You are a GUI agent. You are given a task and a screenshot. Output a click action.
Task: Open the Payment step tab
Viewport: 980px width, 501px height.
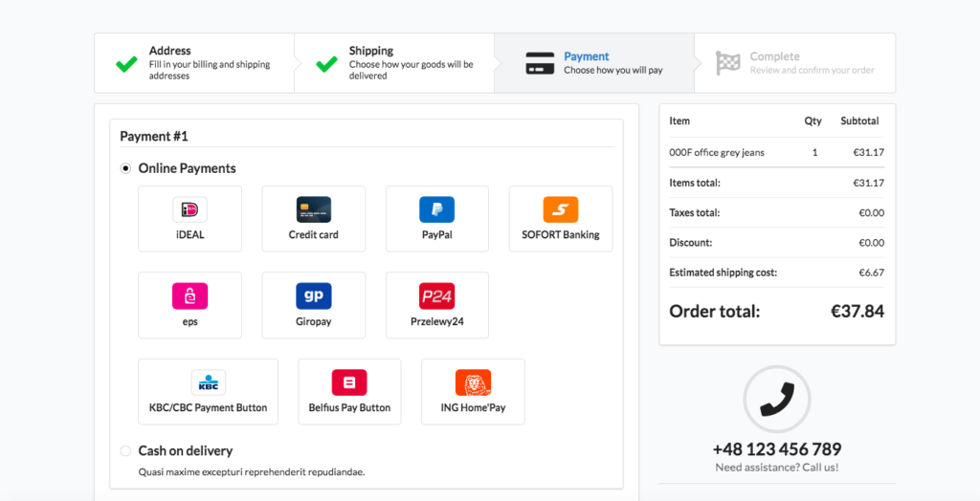coord(594,63)
